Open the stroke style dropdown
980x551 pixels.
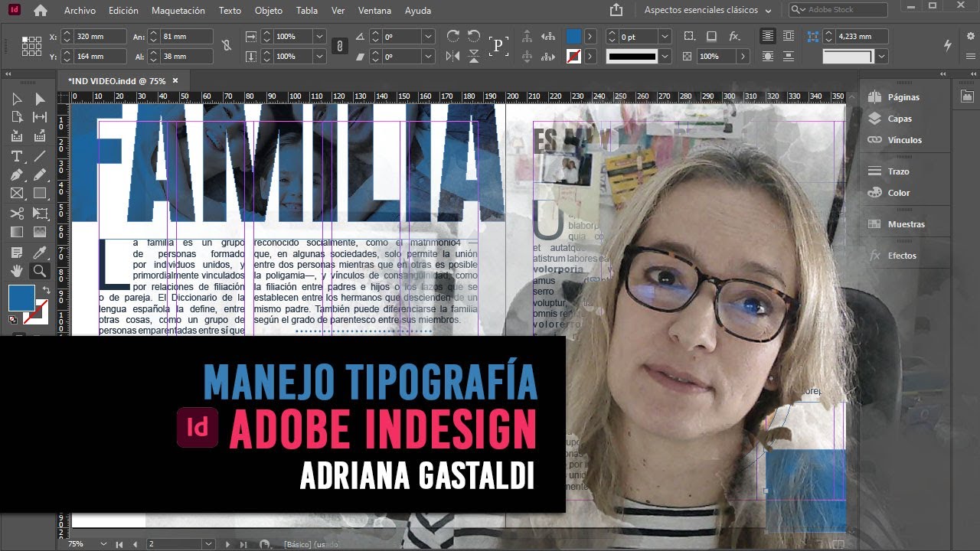click(x=665, y=57)
